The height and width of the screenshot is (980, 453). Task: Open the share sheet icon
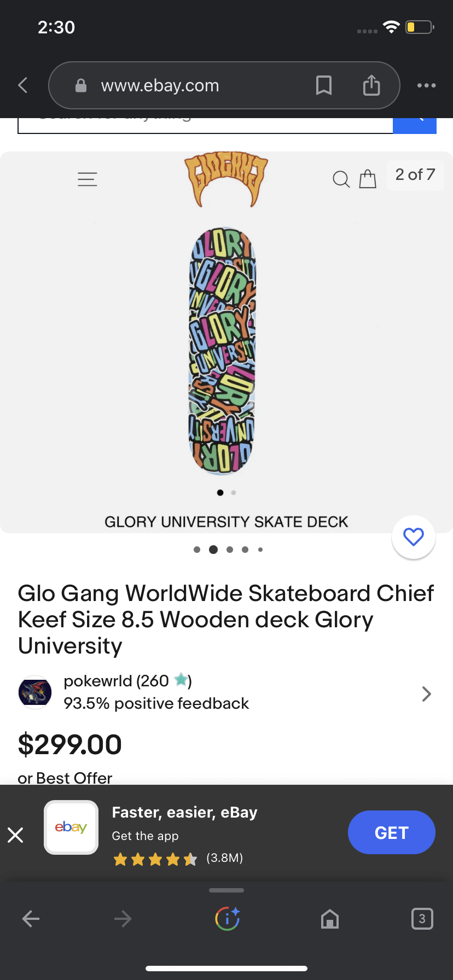click(371, 85)
